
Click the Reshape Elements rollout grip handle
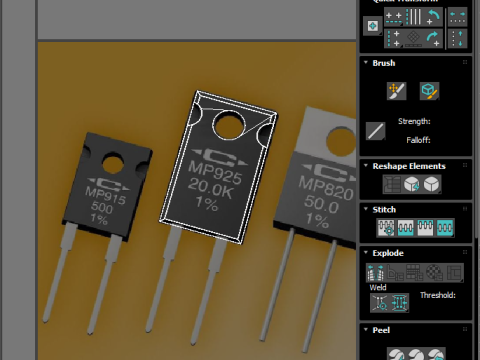point(465,166)
